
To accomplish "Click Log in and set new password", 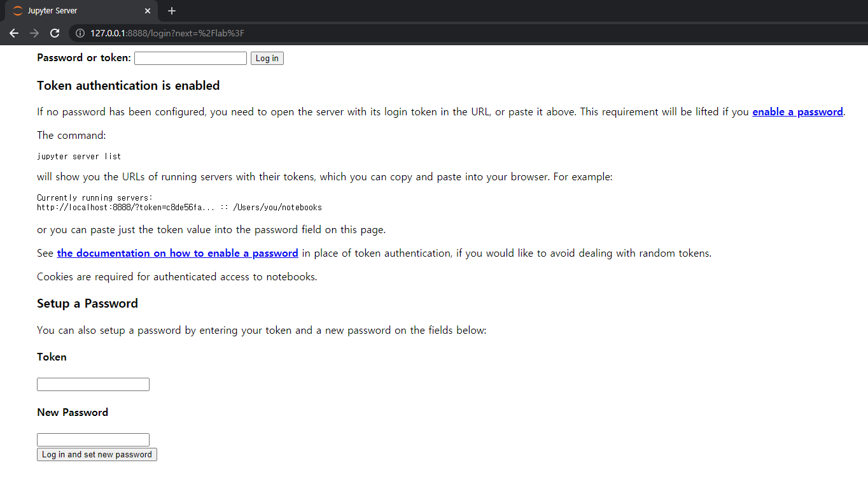I will coord(97,454).
